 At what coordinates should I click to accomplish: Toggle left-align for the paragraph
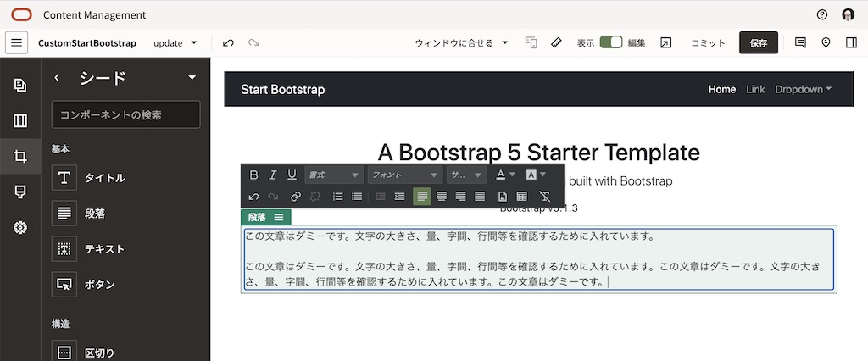coord(421,197)
